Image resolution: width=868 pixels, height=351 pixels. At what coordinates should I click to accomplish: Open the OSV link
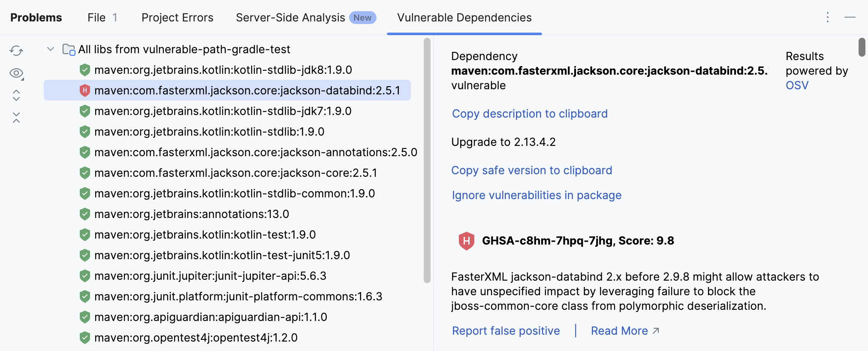coord(797,85)
